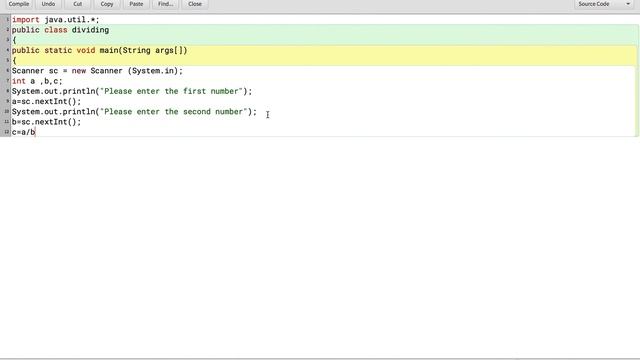This screenshot has width=640, height=360.
Task: Click the opening brace on line 3
Action: (x=14, y=40)
